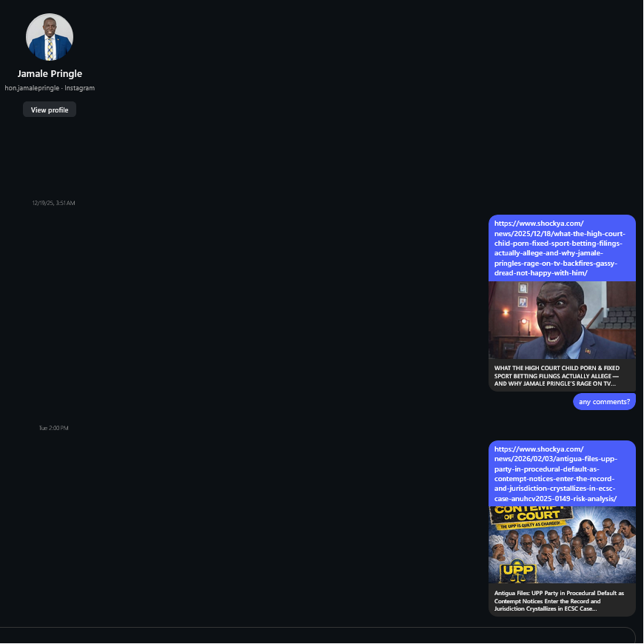Open the crowd photo preview thumbnail
The width and height of the screenshot is (644, 644).
coord(562,548)
